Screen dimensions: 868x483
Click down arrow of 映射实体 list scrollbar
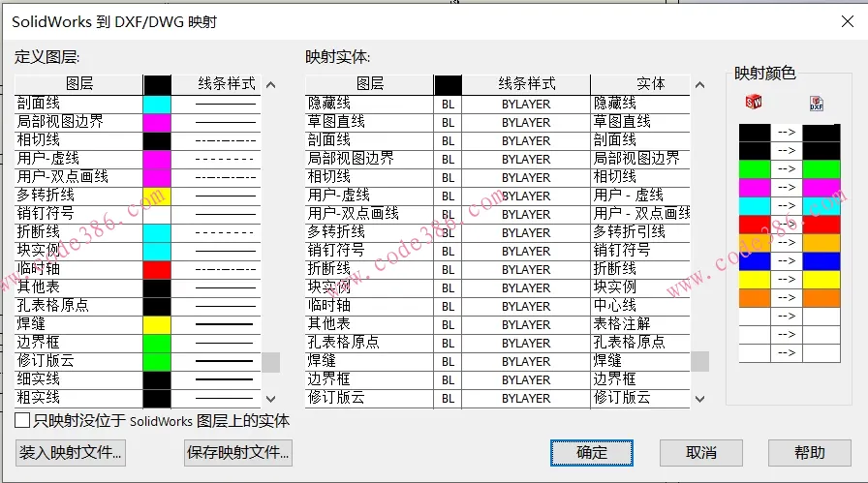(699, 399)
